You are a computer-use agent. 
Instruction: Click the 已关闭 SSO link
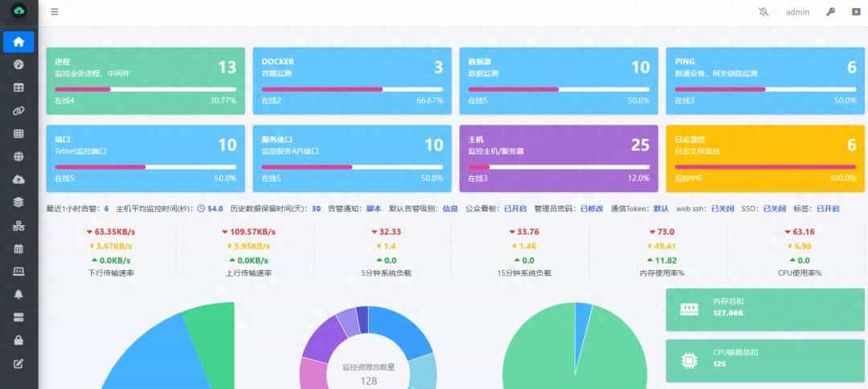pos(775,209)
